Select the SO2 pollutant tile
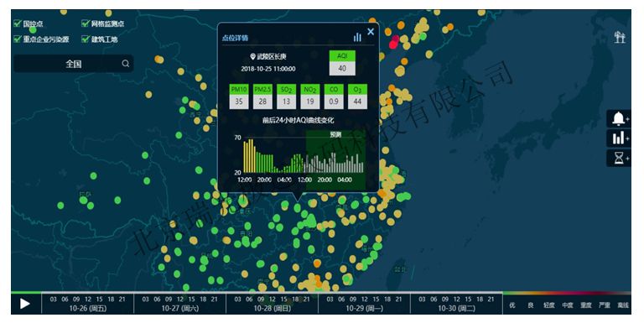Image resolution: width=644 pixels, height=323 pixels. click(286, 96)
